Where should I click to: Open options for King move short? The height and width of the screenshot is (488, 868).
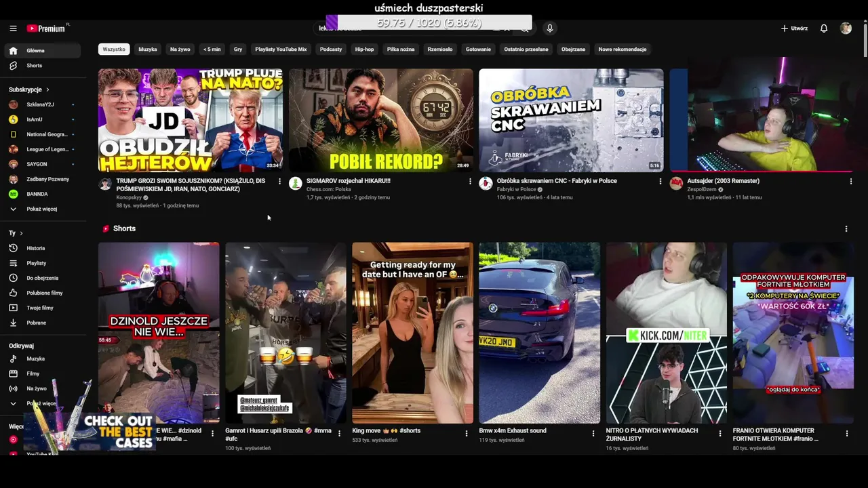[467, 433]
